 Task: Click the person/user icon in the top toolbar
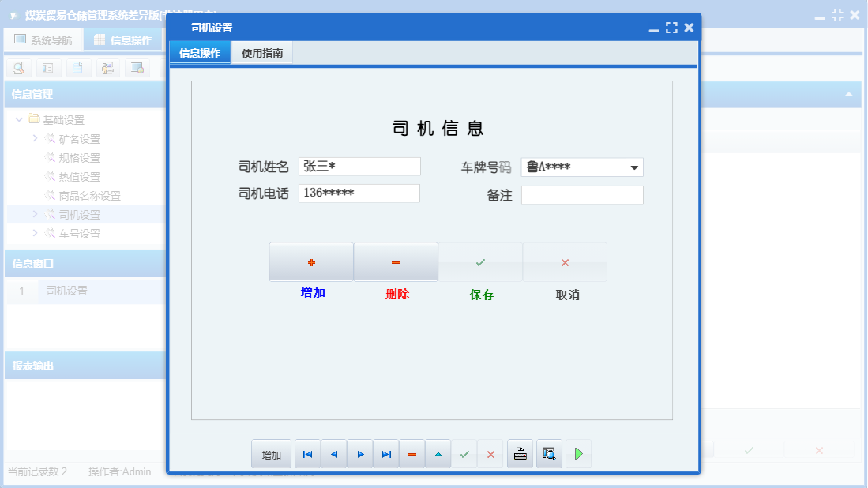click(107, 68)
